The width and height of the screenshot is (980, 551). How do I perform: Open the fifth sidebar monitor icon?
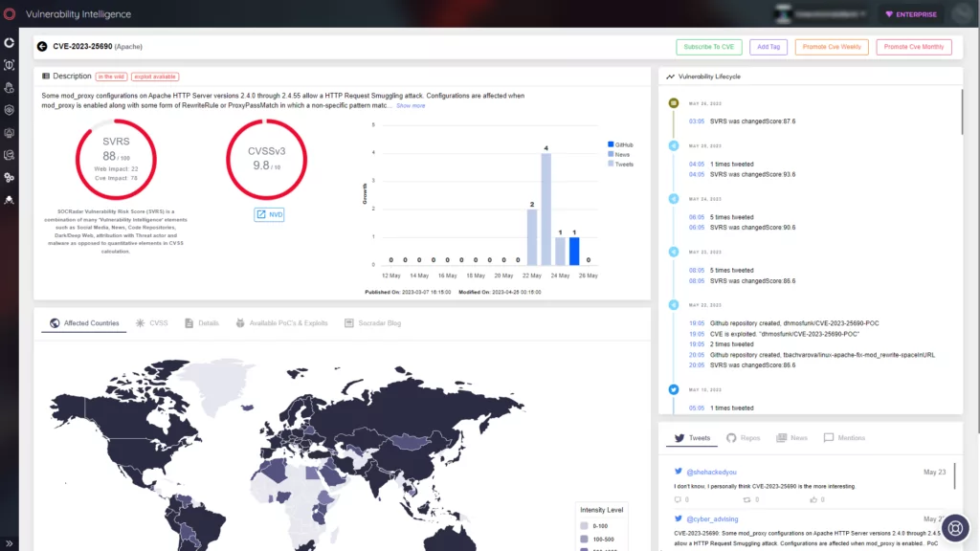click(10, 132)
